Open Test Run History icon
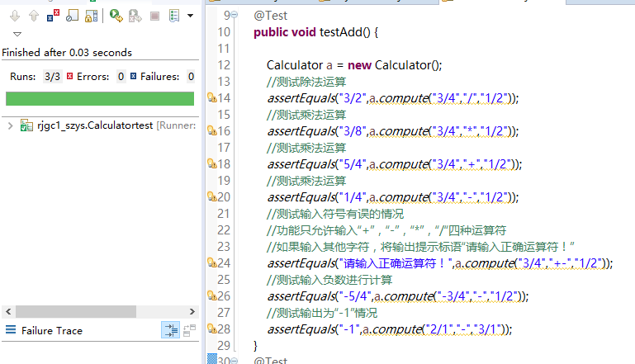This screenshot has height=364, width=635. pyautogui.click(x=174, y=17)
